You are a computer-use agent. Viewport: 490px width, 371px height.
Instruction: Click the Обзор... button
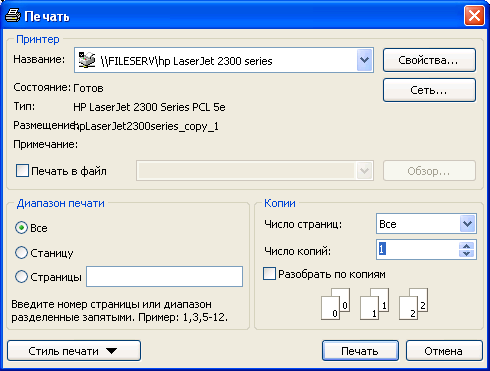429,171
